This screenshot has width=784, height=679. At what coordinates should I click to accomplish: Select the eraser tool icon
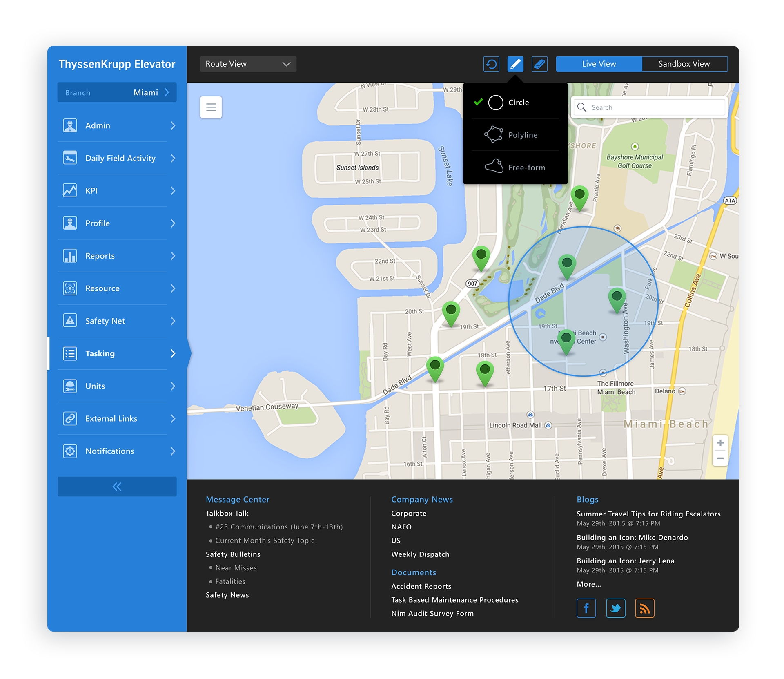click(x=539, y=64)
